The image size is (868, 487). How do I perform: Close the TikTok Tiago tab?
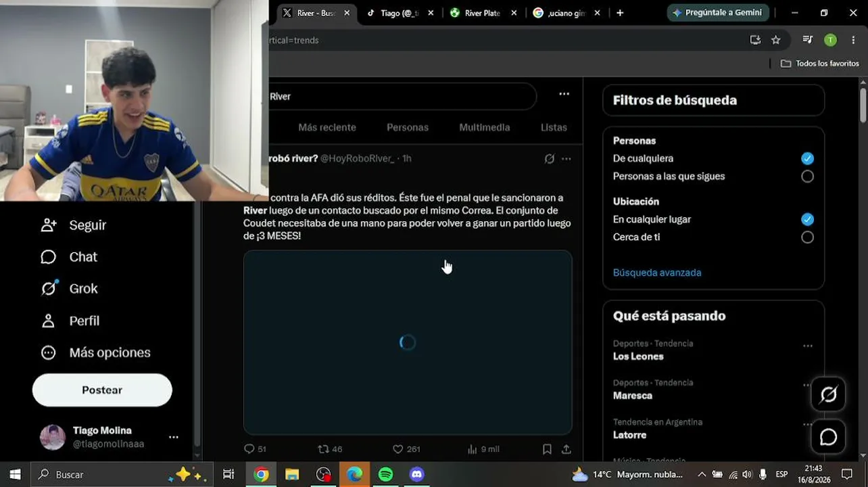(431, 13)
